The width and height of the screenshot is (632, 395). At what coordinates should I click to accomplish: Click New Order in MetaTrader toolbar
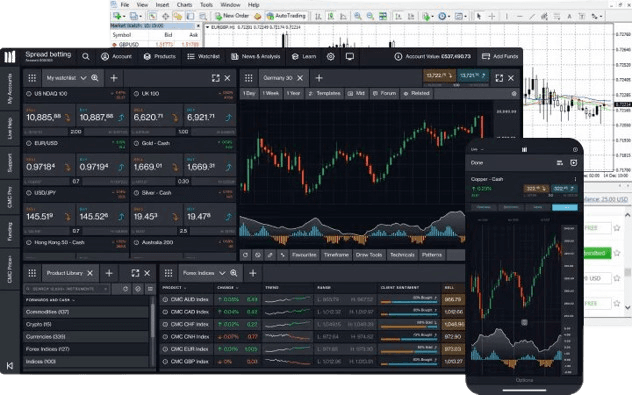coord(232,16)
